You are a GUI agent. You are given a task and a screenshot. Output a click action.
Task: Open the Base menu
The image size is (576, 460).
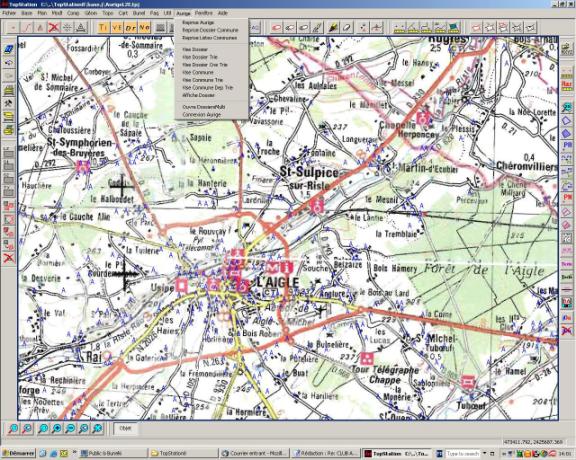[x=26, y=13]
